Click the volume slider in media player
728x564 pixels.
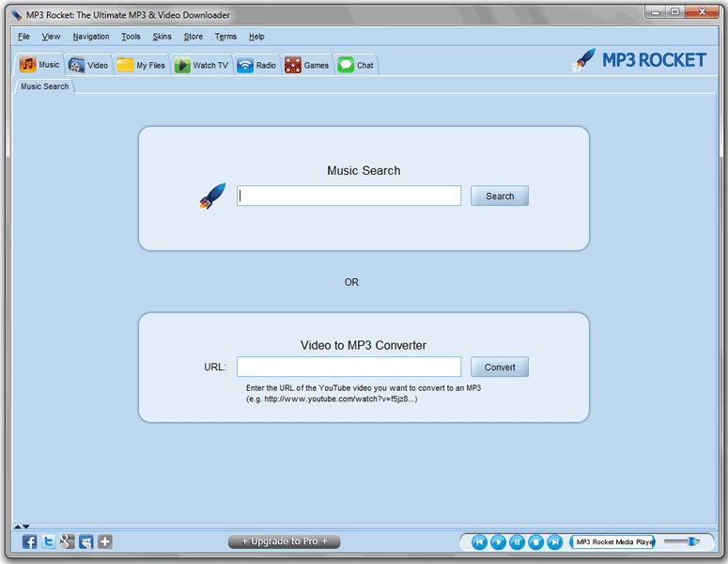(682, 541)
